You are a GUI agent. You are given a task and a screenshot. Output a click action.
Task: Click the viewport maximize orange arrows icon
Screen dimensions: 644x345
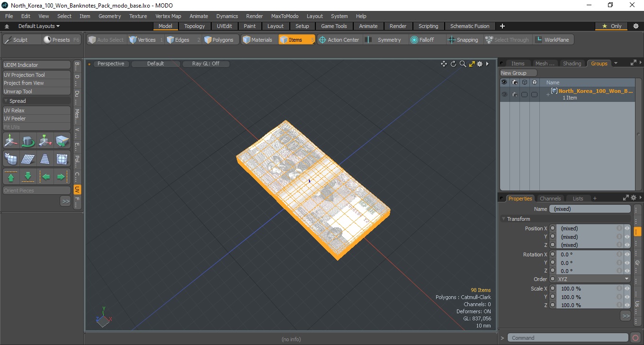click(472, 64)
